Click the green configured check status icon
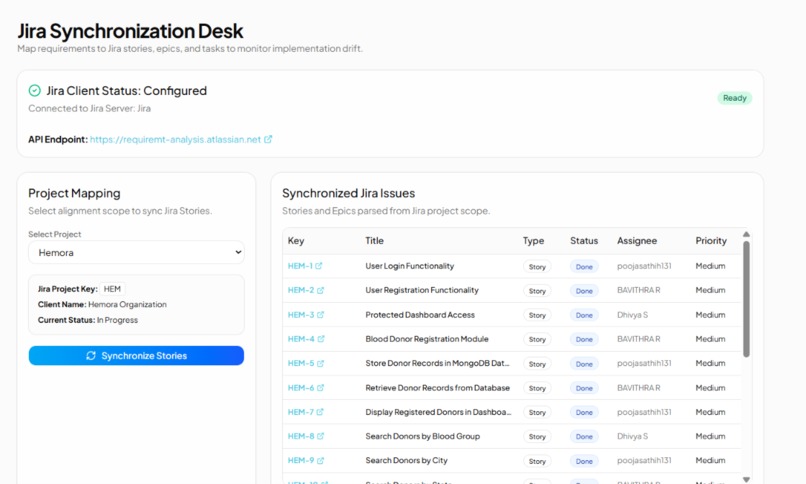 click(34, 91)
